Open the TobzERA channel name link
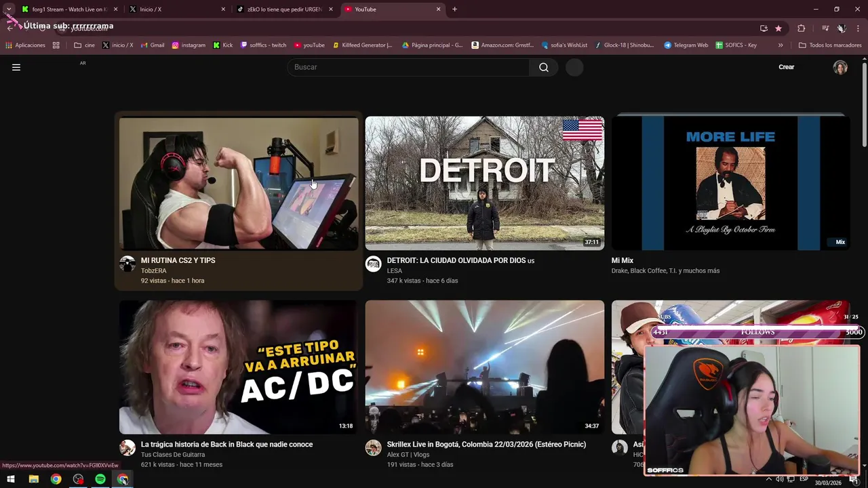Image resolution: width=868 pixels, height=488 pixels. (153, 270)
